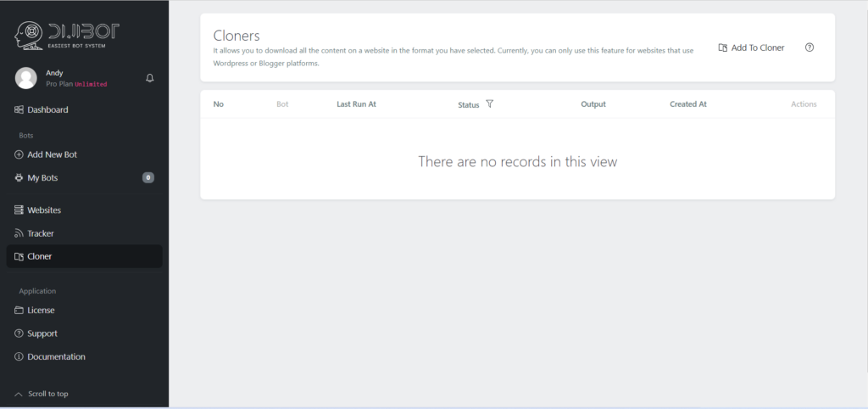Open the Dashboard menu item
Image resolution: width=868 pixels, height=409 pixels.
(84, 109)
